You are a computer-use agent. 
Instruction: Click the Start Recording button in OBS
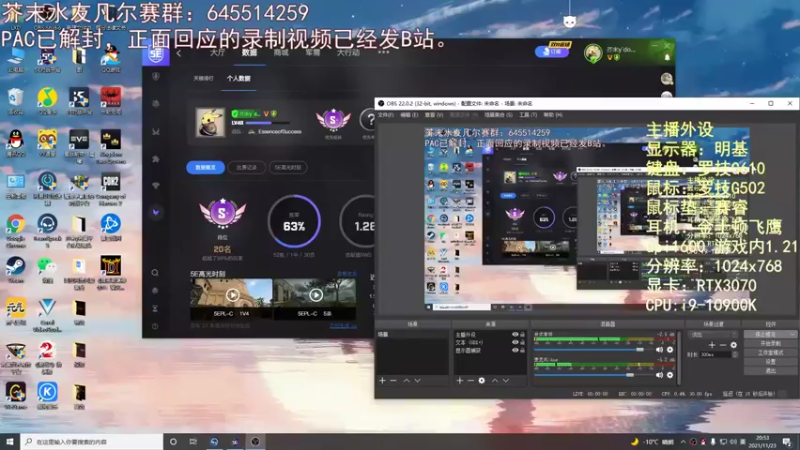coord(770,344)
